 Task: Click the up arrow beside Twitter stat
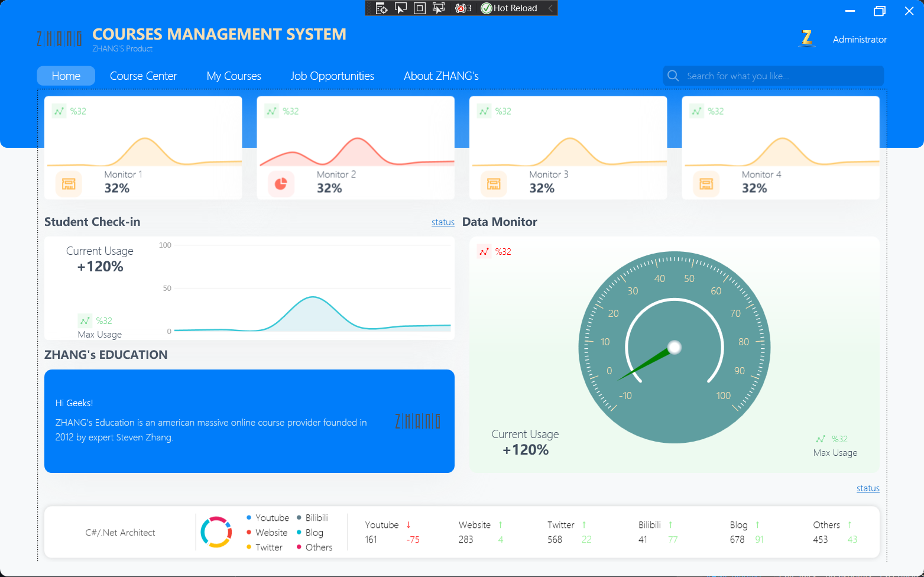[584, 525]
